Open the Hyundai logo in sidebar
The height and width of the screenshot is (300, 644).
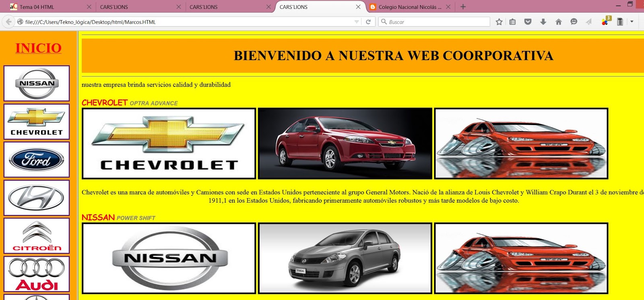(37, 198)
